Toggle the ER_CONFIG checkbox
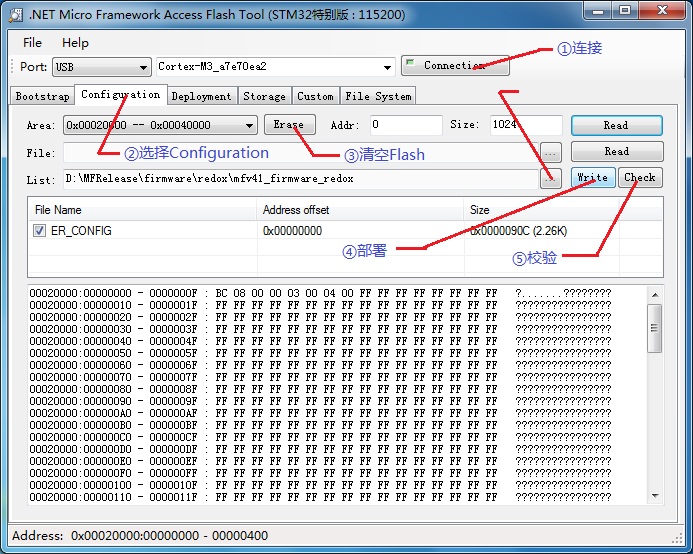Viewport: 693px width, 554px height. (x=39, y=231)
